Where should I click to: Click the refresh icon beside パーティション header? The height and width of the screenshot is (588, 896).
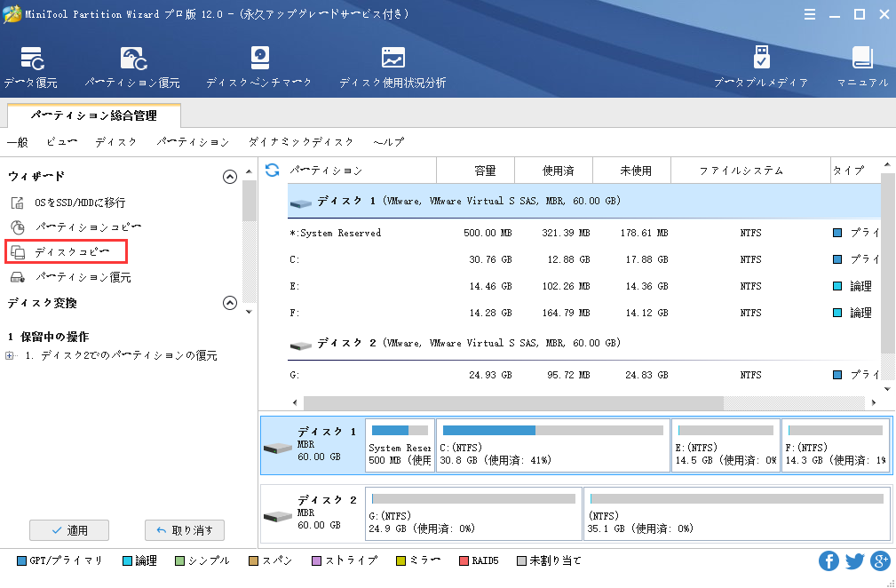pyautogui.click(x=273, y=170)
